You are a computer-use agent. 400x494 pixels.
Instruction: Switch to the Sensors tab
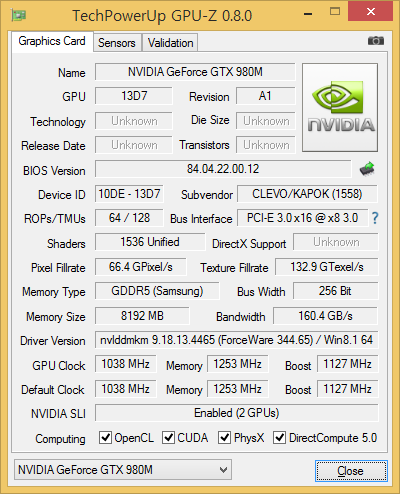[x=117, y=43]
